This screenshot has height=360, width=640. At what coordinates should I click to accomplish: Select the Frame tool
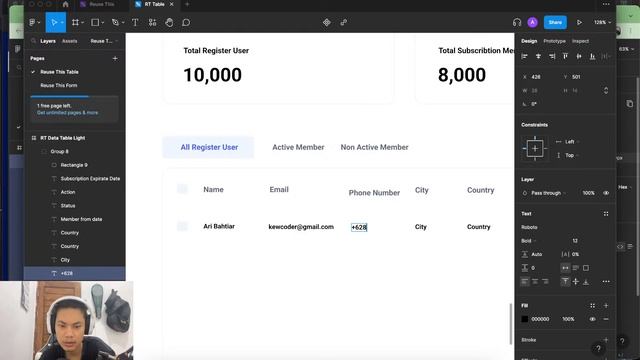[75, 22]
